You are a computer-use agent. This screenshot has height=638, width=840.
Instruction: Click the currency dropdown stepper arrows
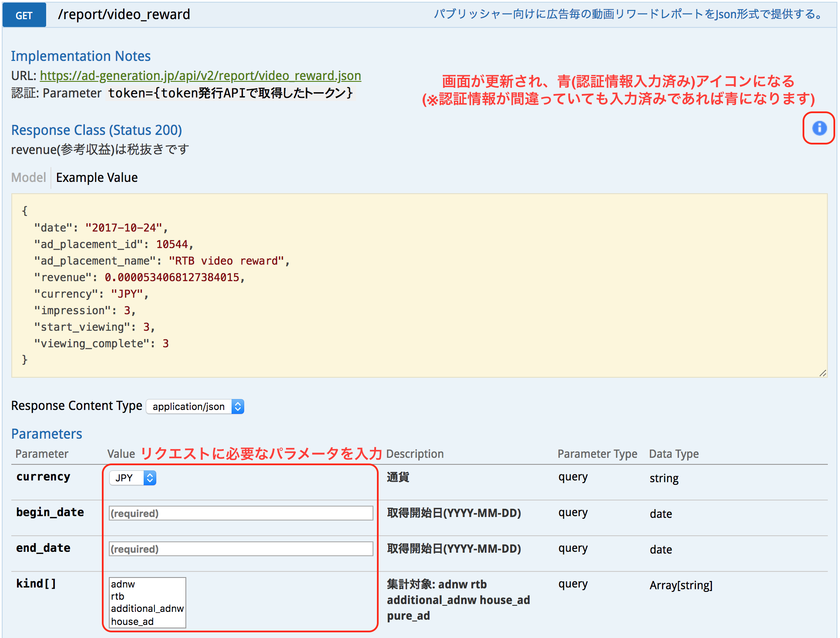(x=149, y=477)
